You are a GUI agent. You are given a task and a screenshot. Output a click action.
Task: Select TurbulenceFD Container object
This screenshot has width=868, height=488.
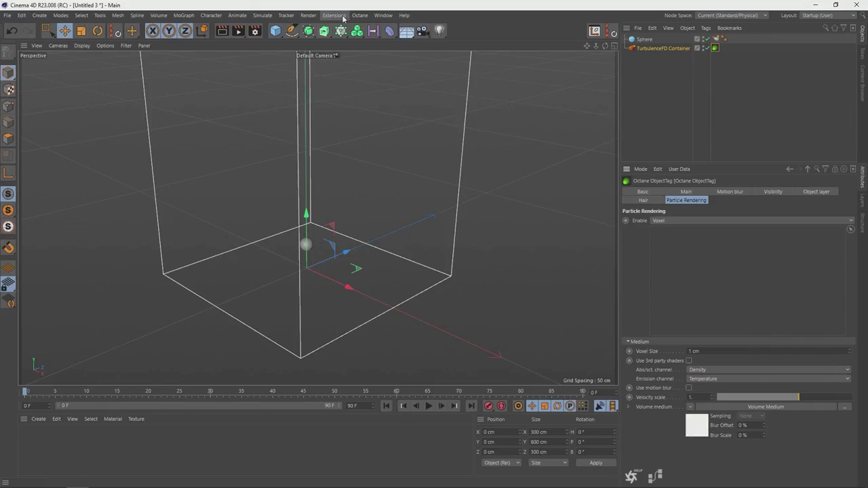click(x=663, y=48)
